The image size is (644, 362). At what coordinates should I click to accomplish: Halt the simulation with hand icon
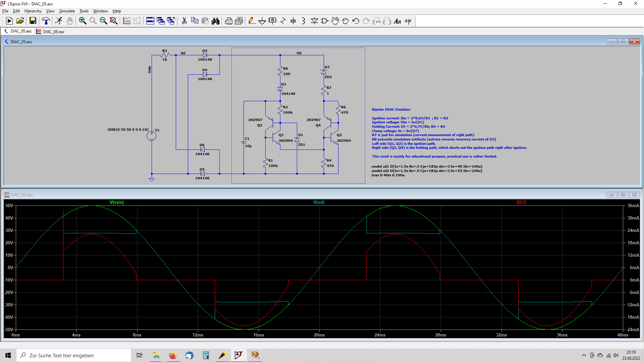tap(69, 21)
